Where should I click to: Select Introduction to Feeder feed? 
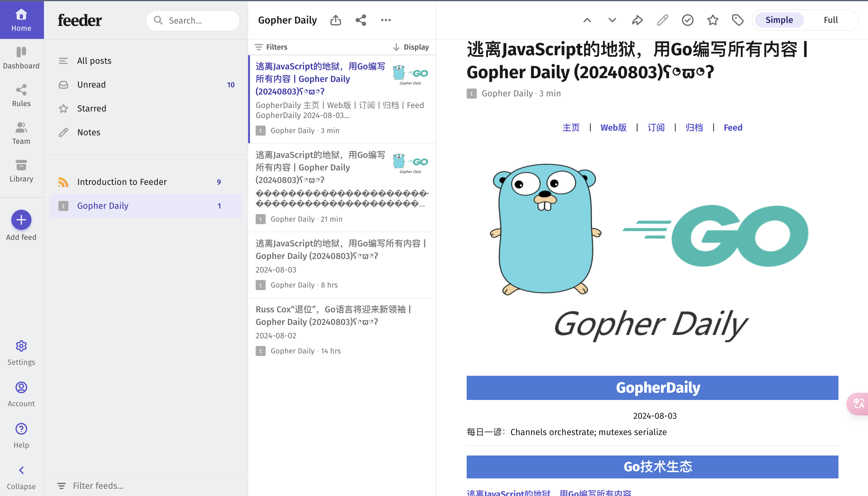click(146, 182)
